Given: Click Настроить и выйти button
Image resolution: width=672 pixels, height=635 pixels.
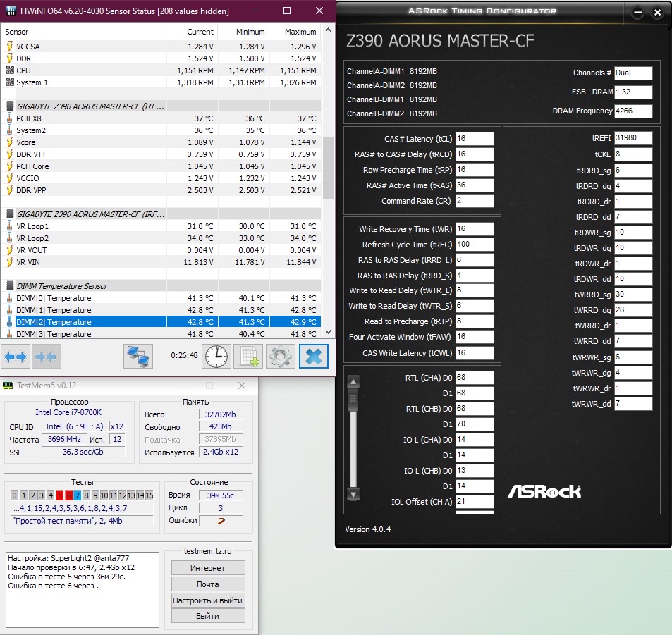Looking at the screenshot, I should pyautogui.click(x=208, y=600).
